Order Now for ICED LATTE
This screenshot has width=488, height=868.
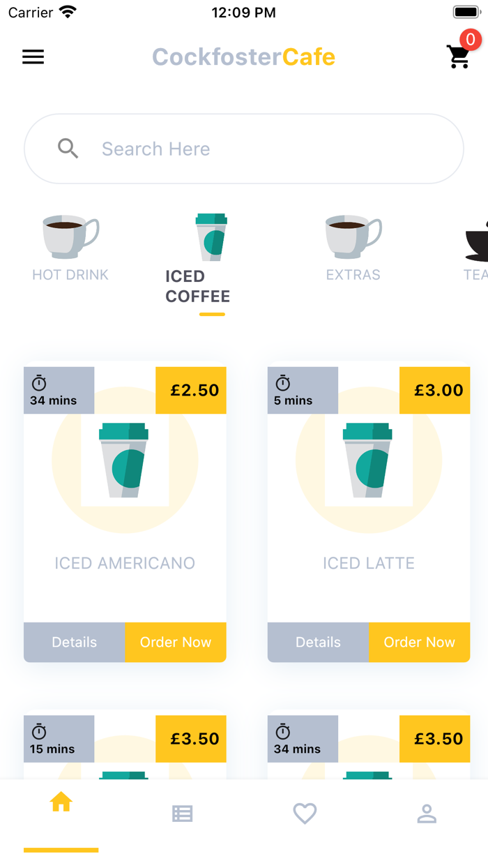pyautogui.click(x=419, y=642)
